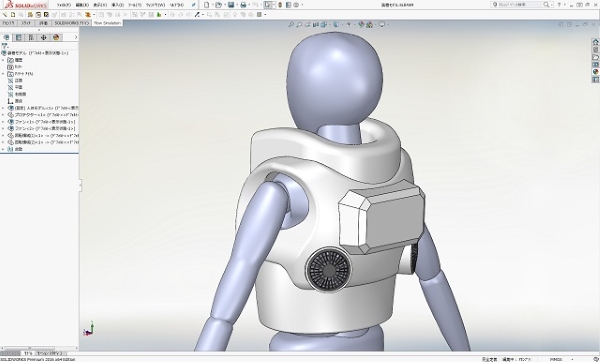Open the ファイル(F) menu
The width and height of the screenshot is (600, 362).
click(x=64, y=5)
